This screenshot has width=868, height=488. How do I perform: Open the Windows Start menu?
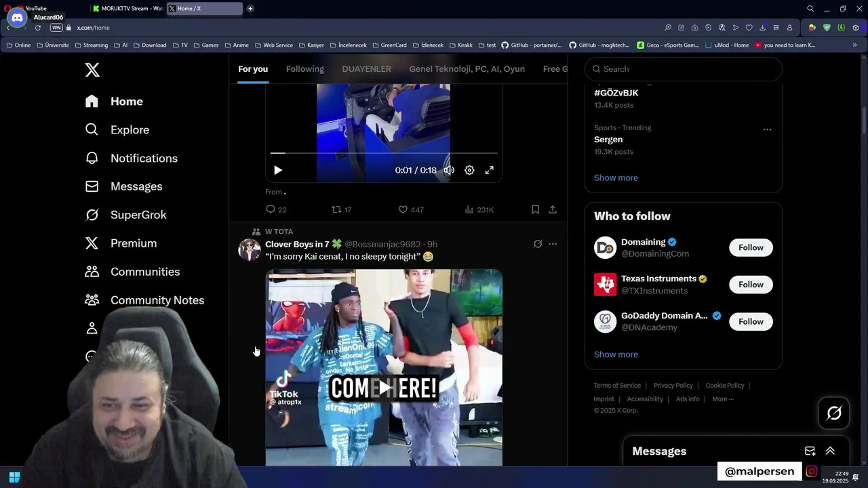pos(14,477)
